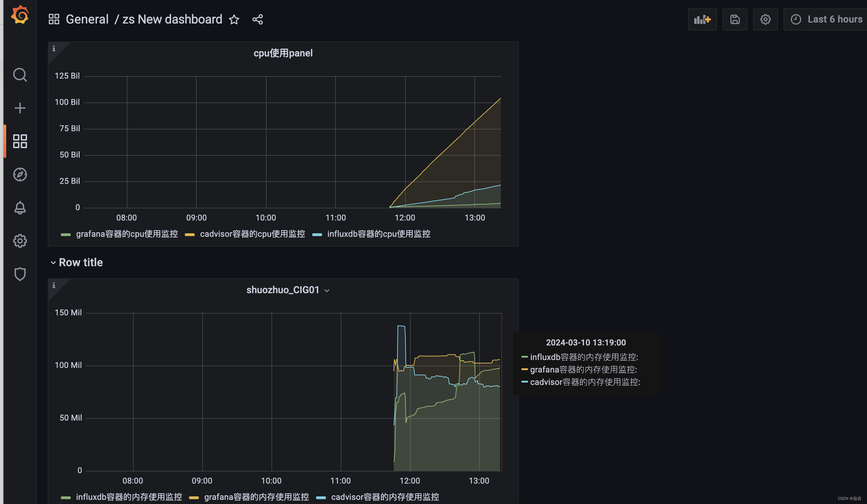867x504 pixels.
Task: Open color picker for influxdb memory green swatch
Action: coord(66,498)
